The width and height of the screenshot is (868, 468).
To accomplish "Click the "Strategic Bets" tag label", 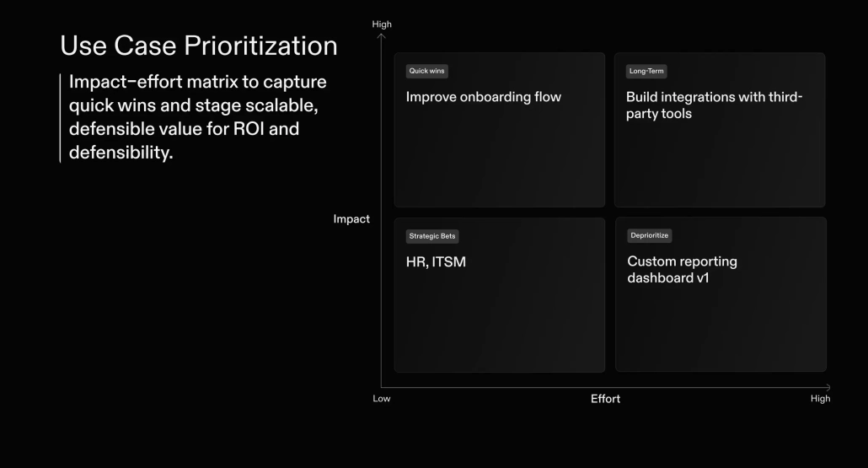I will [x=432, y=236].
